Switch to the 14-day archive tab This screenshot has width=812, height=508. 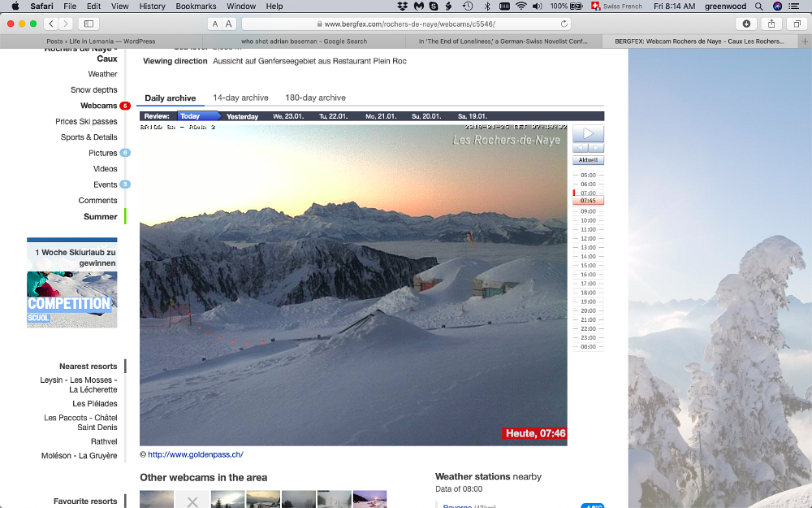point(240,98)
